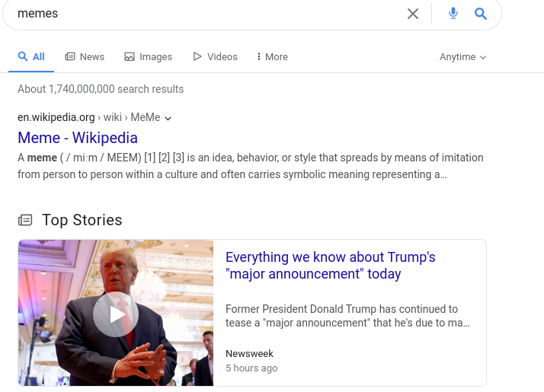Open the More search categories menu
Viewport: 544px width, 392px height.
(x=272, y=57)
